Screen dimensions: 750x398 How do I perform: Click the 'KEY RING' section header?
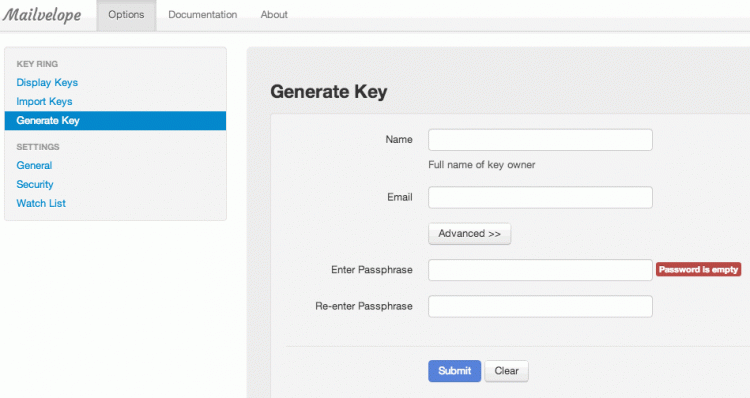(x=37, y=64)
